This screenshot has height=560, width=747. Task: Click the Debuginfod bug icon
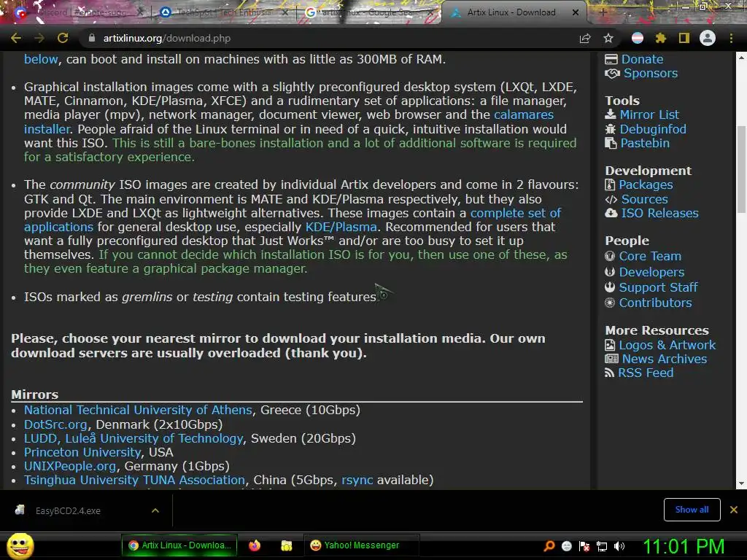pyautogui.click(x=611, y=129)
